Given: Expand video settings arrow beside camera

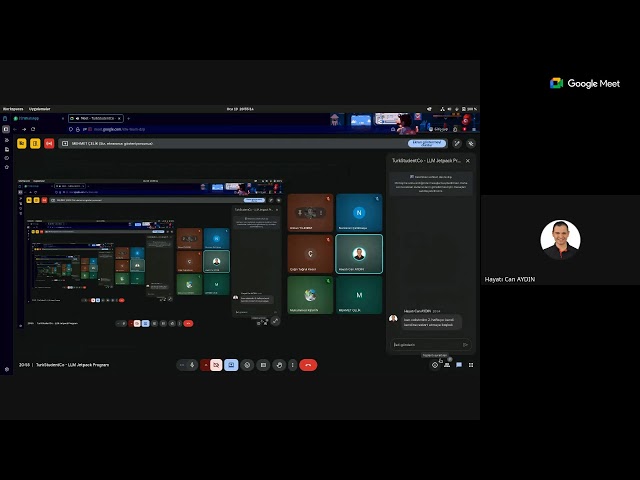Looking at the screenshot, I should coord(205,365).
